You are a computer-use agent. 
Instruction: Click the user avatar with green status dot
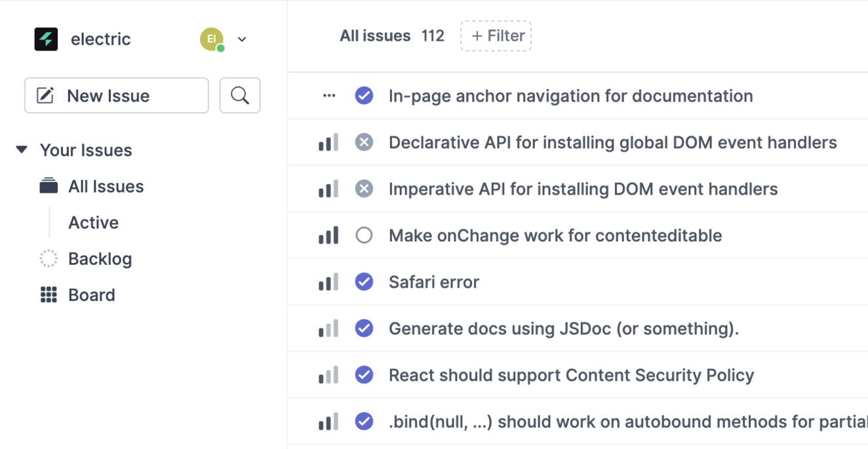pyautogui.click(x=212, y=39)
